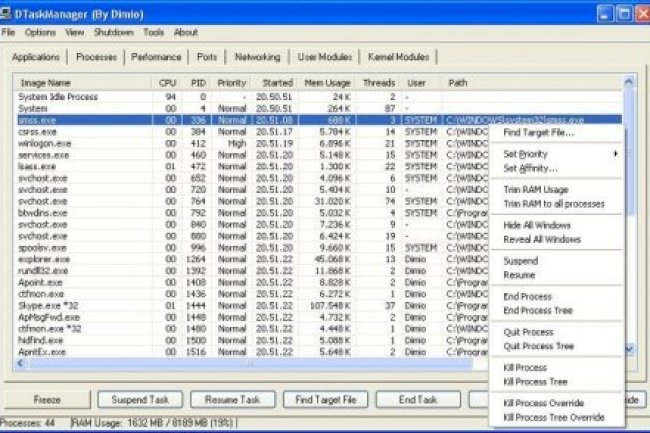Select Kill Process Tree Override entry
The image size is (650, 433).
tap(557, 417)
